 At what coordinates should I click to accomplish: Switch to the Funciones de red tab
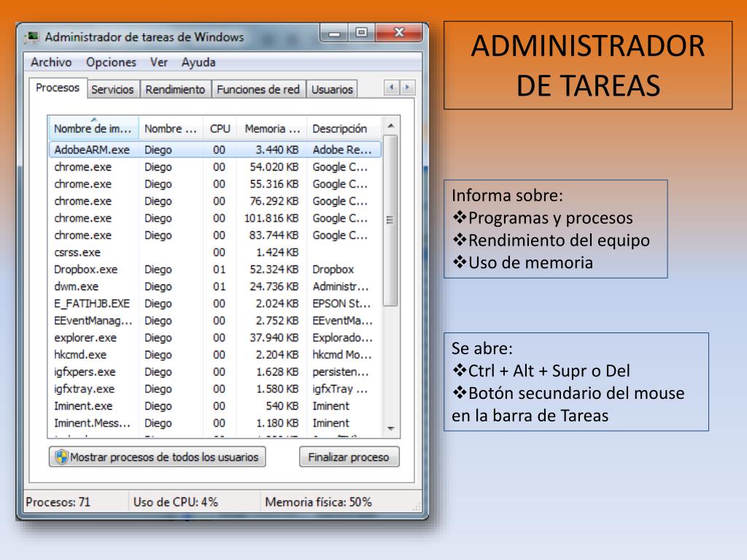(258, 90)
